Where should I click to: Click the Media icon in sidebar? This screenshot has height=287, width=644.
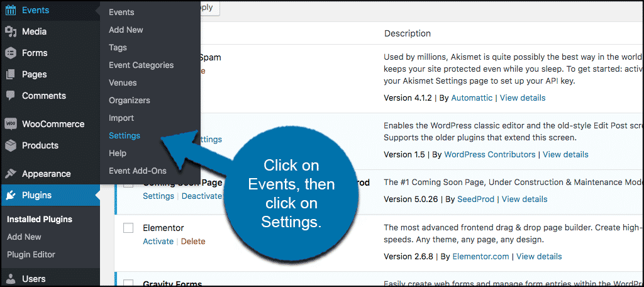[11, 31]
